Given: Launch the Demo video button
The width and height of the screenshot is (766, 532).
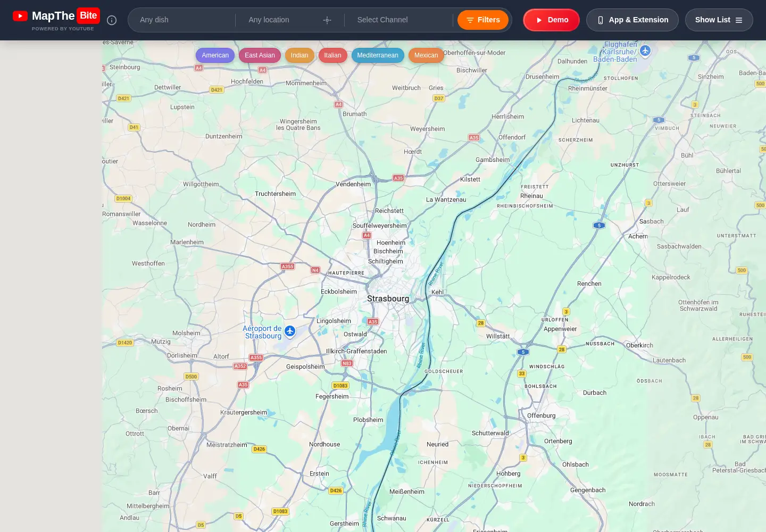Looking at the screenshot, I should tap(552, 20).
